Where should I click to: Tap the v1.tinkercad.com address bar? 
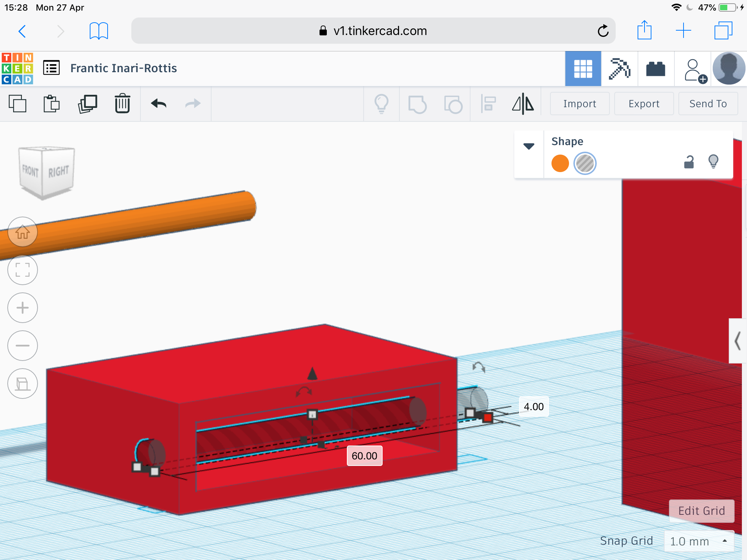tap(373, 31)
